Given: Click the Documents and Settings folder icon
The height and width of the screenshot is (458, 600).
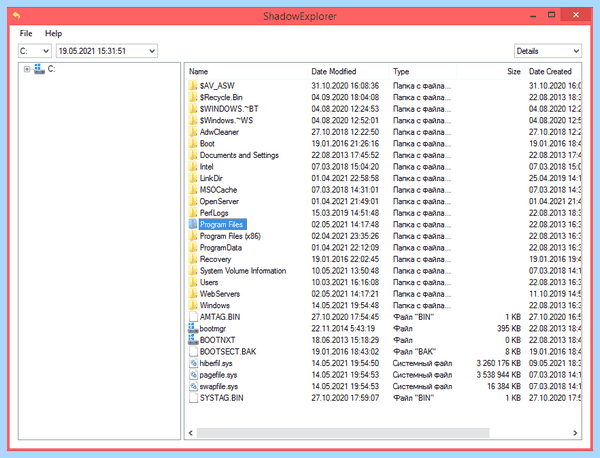Looking at the screenshot, I should pyautogui.click(x=193, y=155).
